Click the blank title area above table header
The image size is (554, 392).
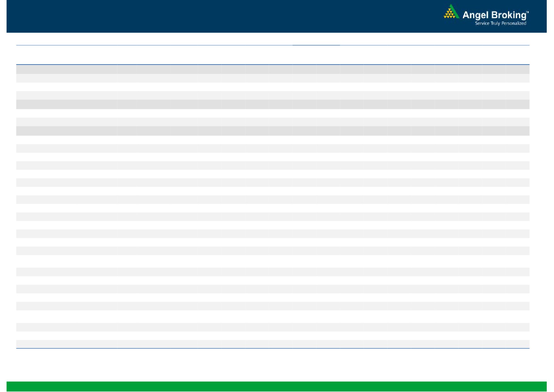[x=273, y=55]
